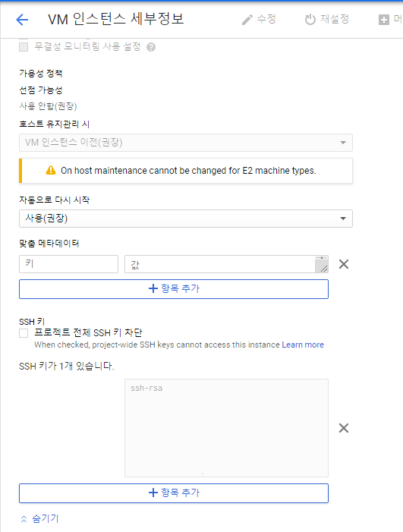
Task: Click the plus box icon in header
Action: click(x=384, y=20)
